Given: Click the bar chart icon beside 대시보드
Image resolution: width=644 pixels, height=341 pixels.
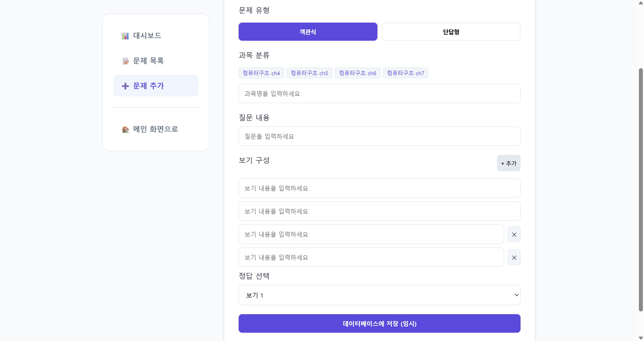Looking at the screenshot, I should [x=125, y=36].
